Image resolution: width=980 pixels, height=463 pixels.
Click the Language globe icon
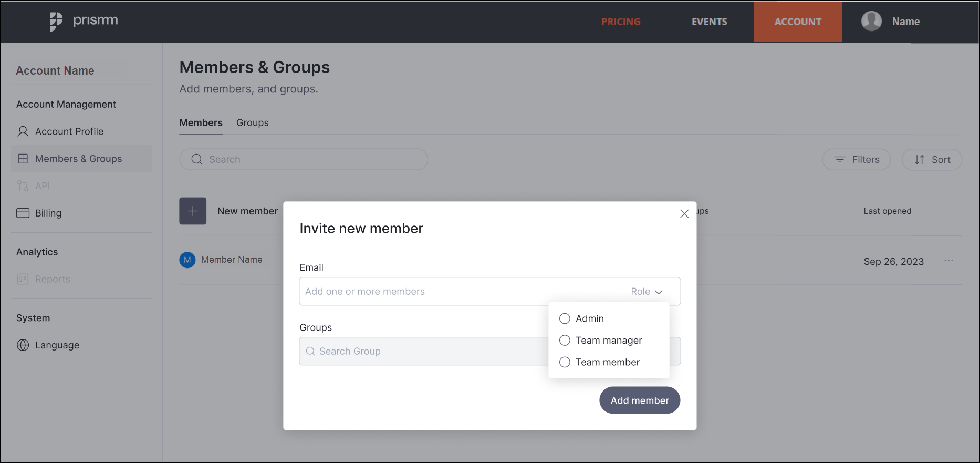pos(23,345)
